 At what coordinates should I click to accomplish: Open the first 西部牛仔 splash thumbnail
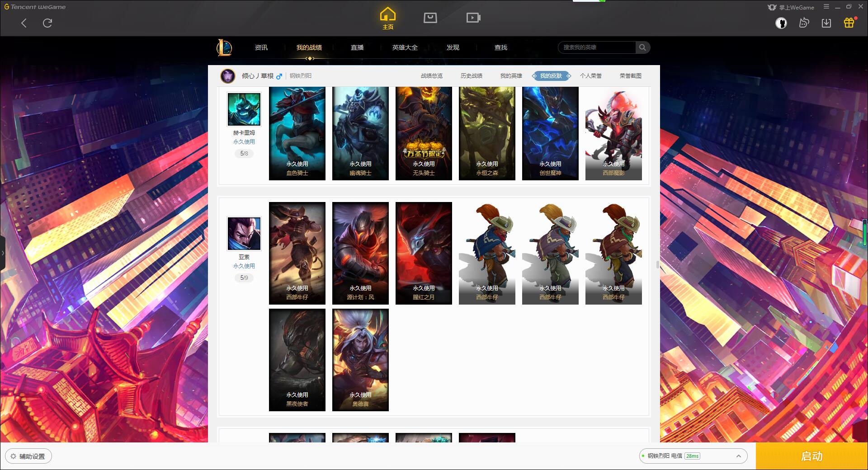click(x=297, y=253)
